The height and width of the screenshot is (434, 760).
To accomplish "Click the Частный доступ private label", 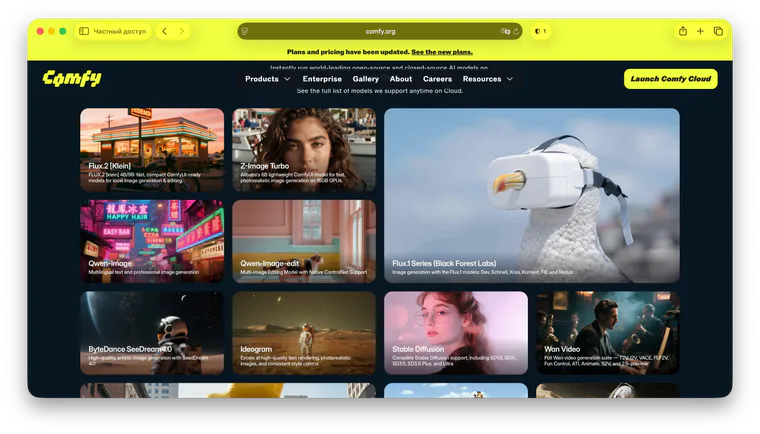I will click(119, 31).
